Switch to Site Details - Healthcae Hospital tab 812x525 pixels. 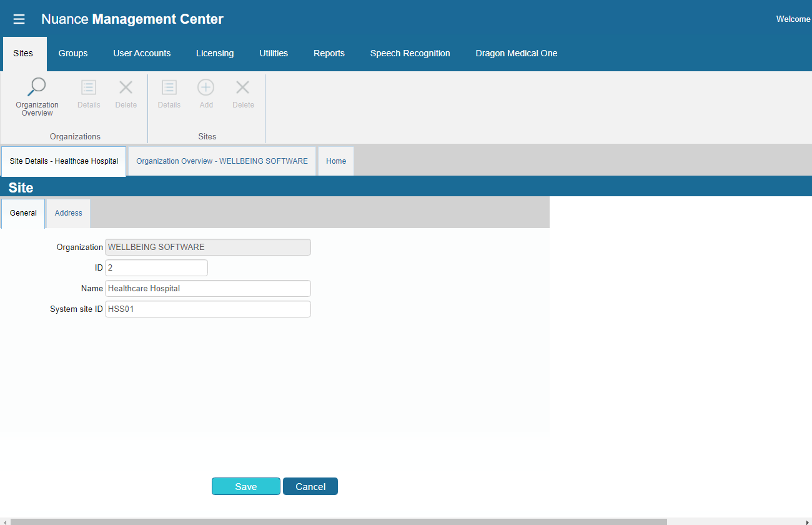tap(64, 161)
